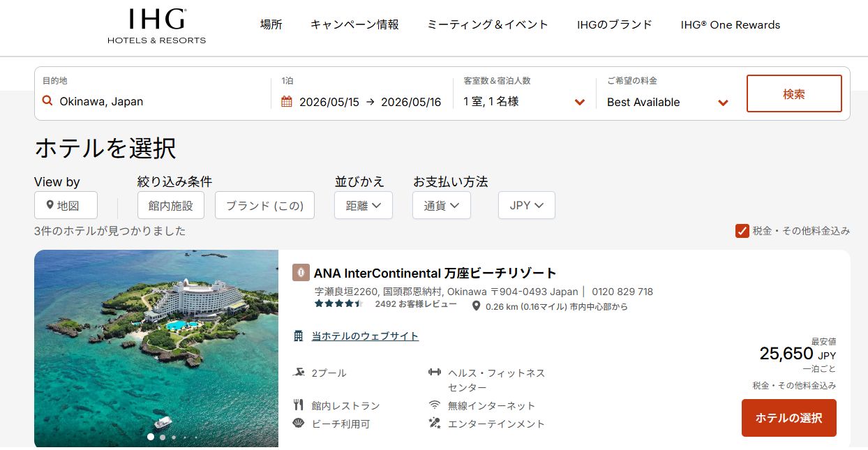Click the distance location pin icon
Viewport: 868px width, 450px height.
coord(477,306)
